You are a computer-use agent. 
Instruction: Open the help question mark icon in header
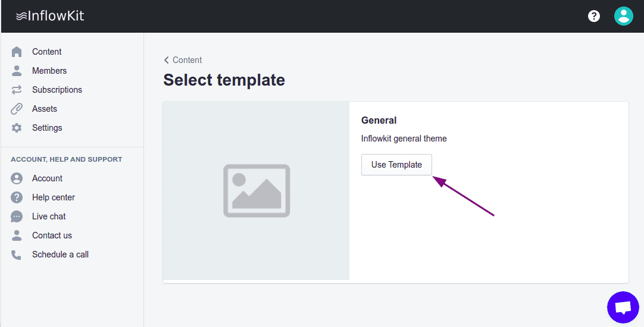coord(594,16)
